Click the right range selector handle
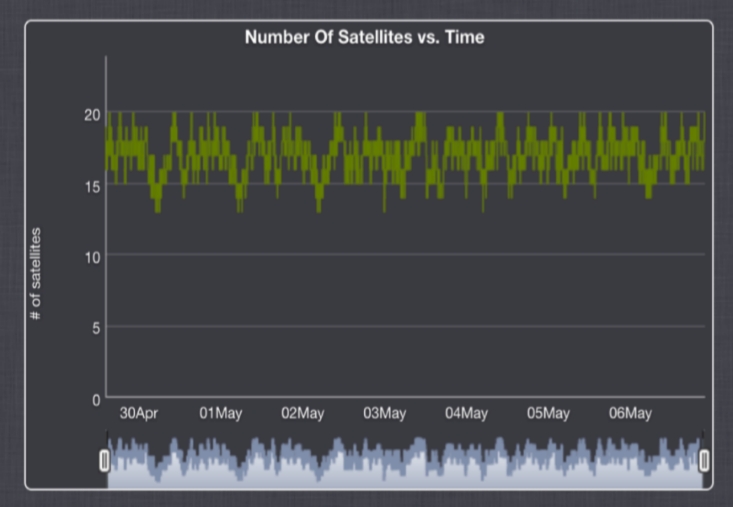Viewport: 733px width, 507px height. (704, 460)
